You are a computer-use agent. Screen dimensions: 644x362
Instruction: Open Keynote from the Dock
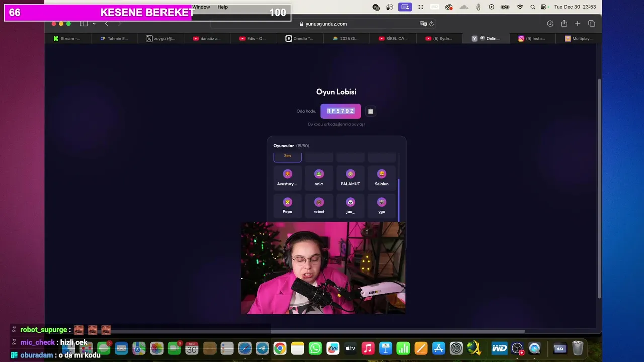[x=386, y=348]
